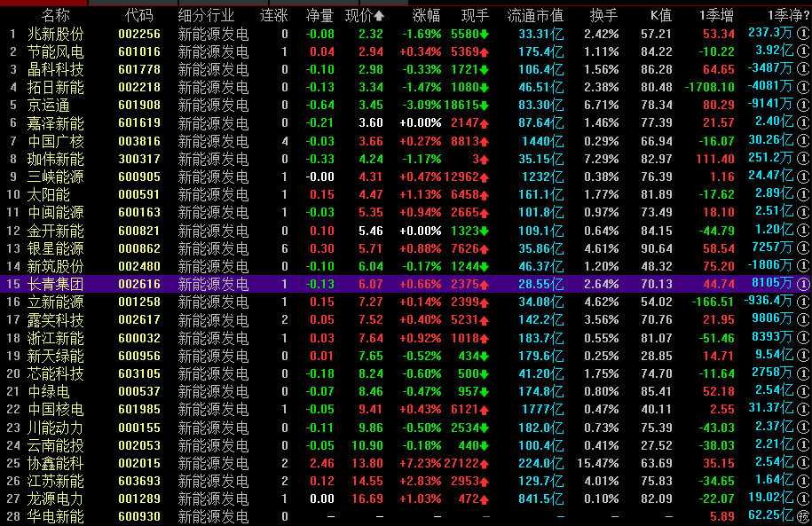Click the circled info icon in 立新能源 row

(803, 302)
